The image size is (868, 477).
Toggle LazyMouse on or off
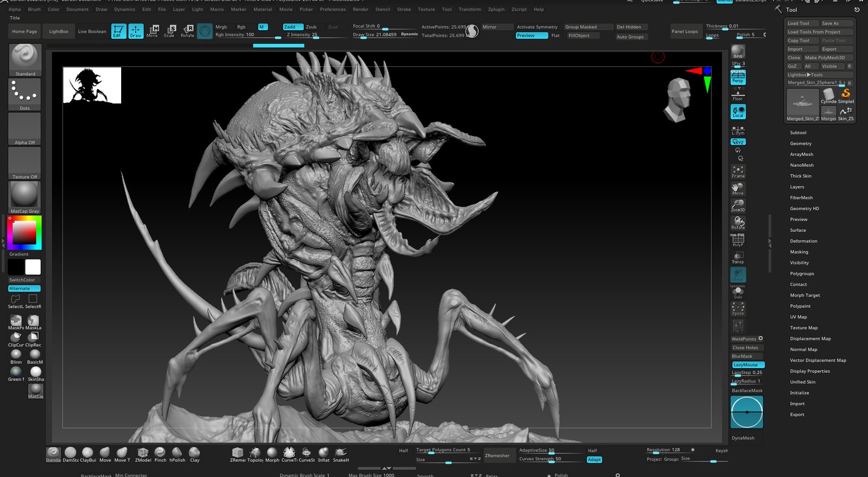tap(748, 364)
